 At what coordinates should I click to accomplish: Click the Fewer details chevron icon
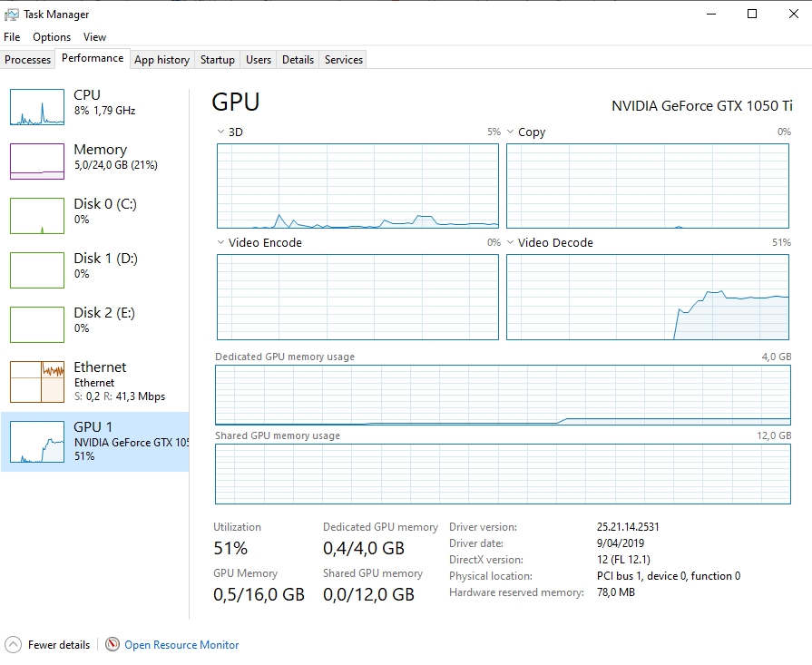(13, 645)
